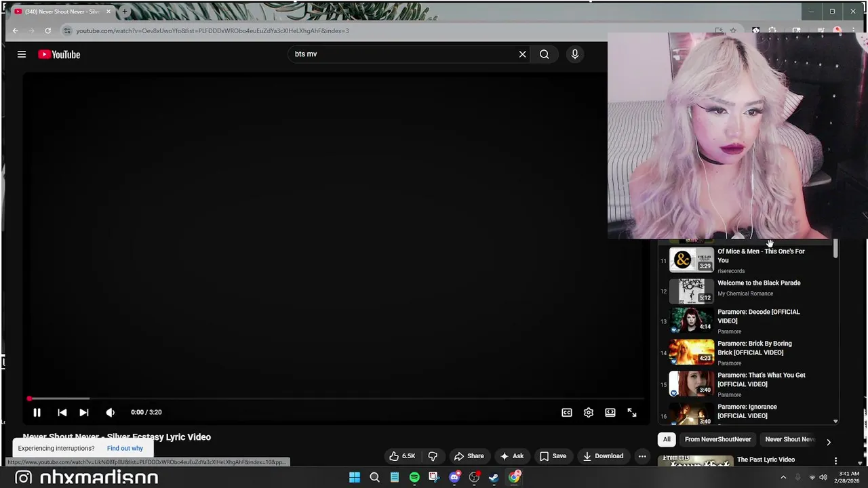Skip to the previous playlist video
The image size is (868, 488).
coord(62,412)
